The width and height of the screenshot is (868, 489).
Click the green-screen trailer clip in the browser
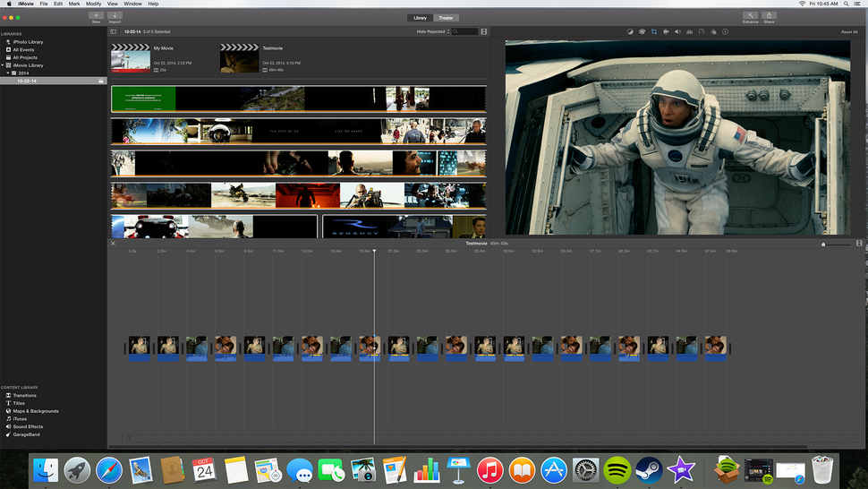pyautogui.click(x=143, y=99)
